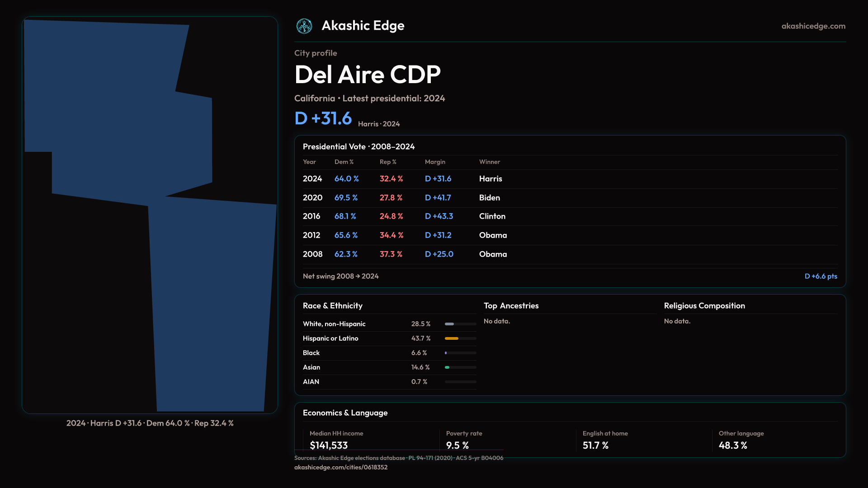
Task: Click the Religious Composition heading
Action: tap(704, 306)
